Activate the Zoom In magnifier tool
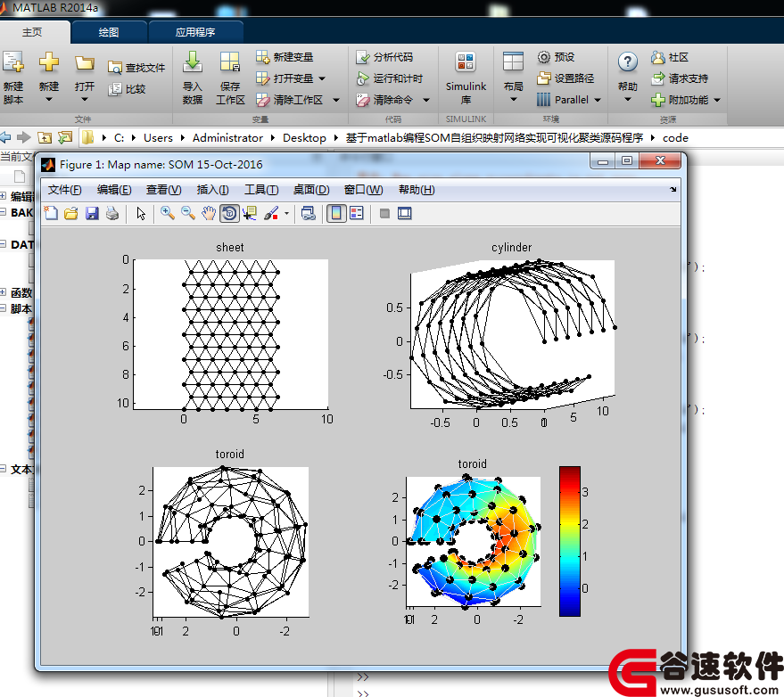The width and height of the screenshot is (784, 697). click(167, 214)
